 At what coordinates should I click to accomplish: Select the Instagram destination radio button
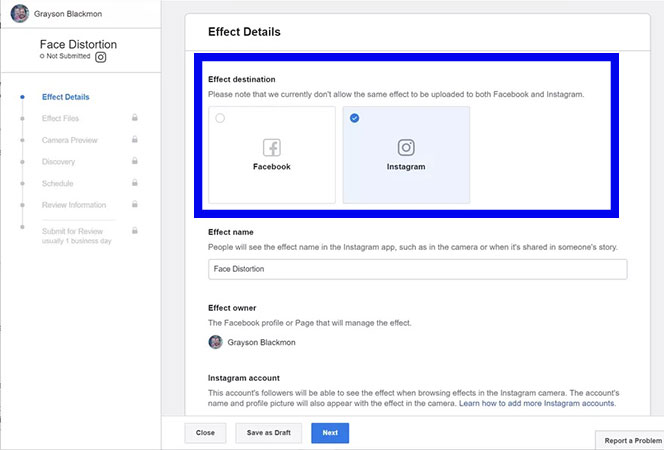point(354,118)
